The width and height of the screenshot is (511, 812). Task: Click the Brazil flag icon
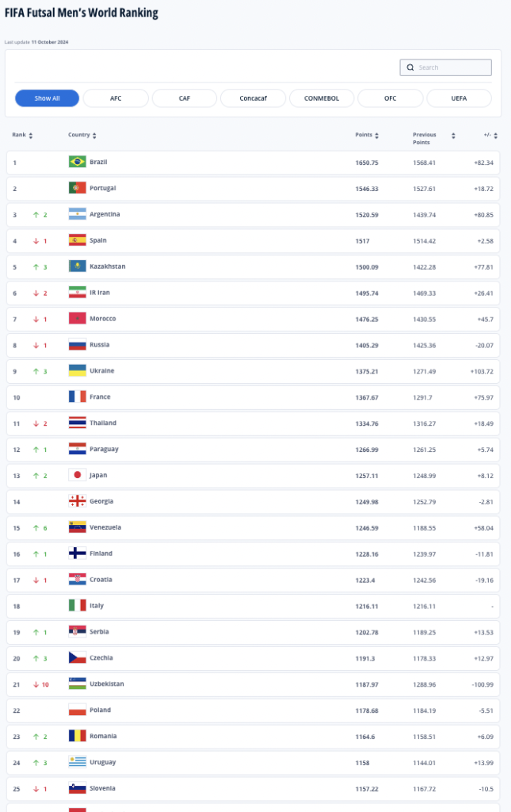point(77,162)
